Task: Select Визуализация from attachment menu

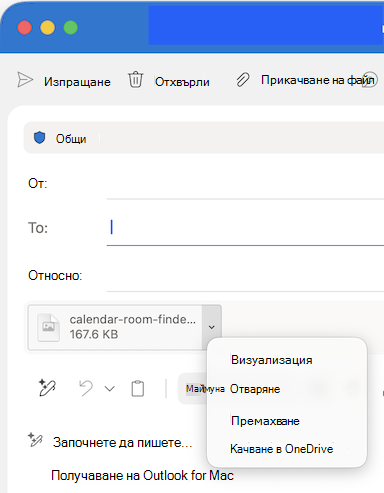Action: (x=272, y=360)
